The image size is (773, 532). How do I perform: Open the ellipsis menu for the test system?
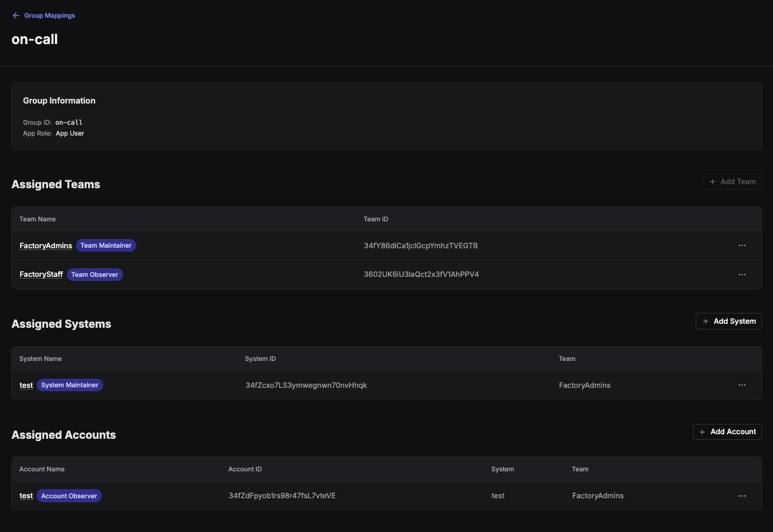coord(742,385)
